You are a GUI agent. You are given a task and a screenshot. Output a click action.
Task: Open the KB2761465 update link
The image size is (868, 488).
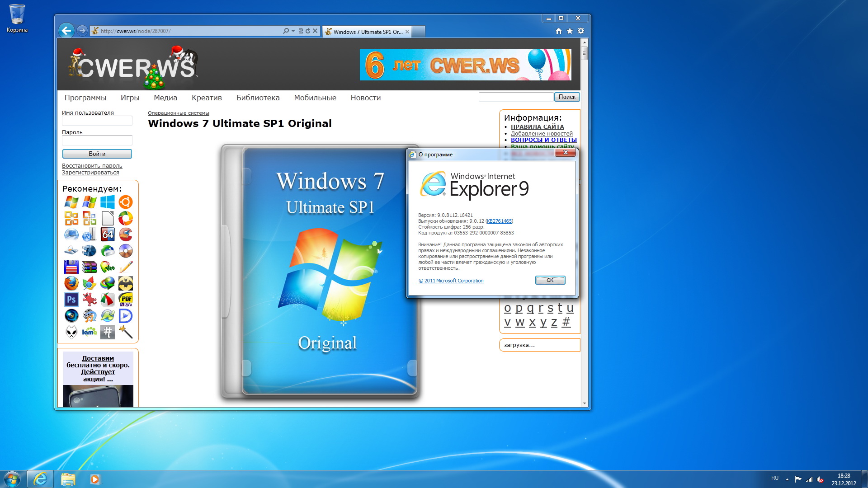click(499, 221)
